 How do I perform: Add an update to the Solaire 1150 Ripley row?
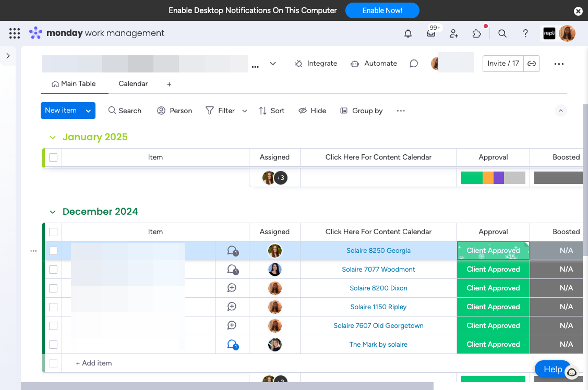tap(232, 307)
